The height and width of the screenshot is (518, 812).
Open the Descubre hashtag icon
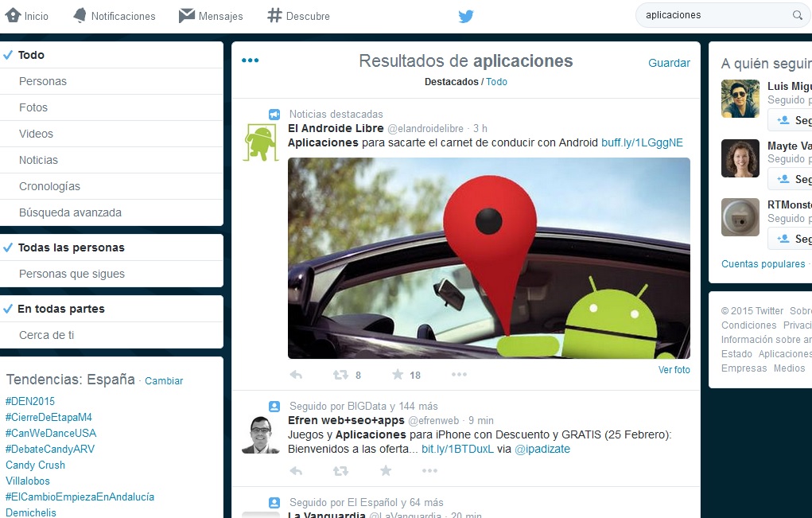tap(274, 16)
